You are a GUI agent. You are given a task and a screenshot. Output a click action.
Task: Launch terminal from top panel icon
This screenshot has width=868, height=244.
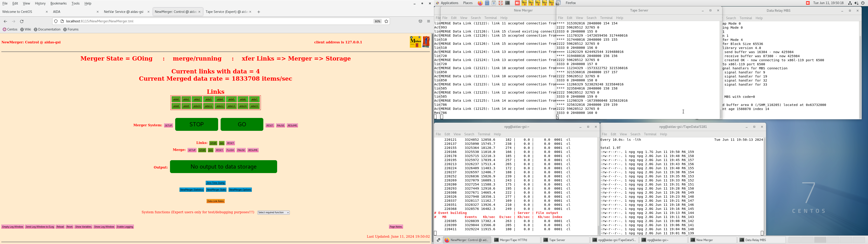tap(507, 3)
